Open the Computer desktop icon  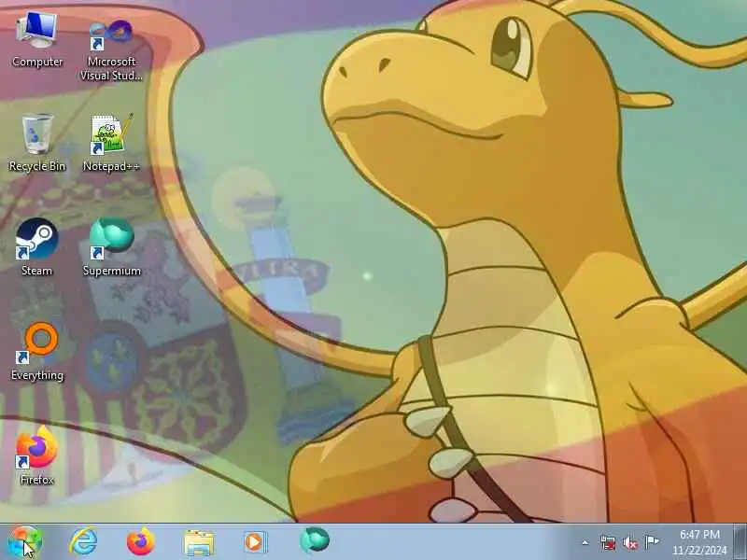[x=37, y=40]
